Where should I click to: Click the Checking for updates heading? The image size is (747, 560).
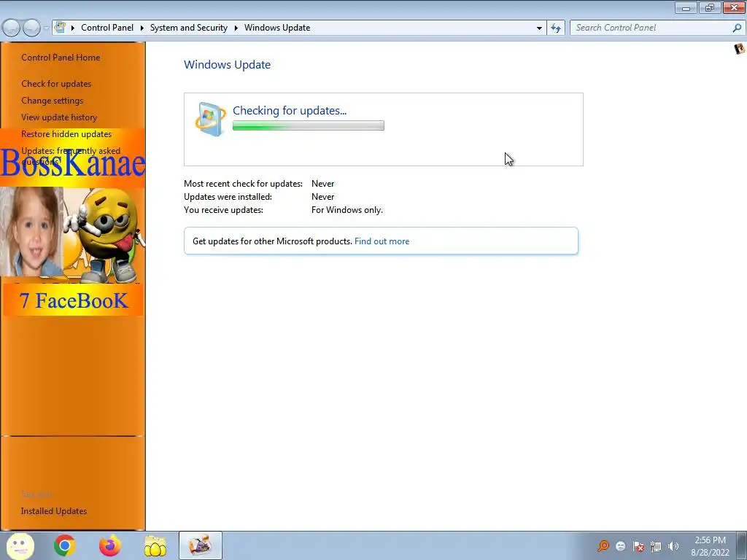[x=290, y=111]
